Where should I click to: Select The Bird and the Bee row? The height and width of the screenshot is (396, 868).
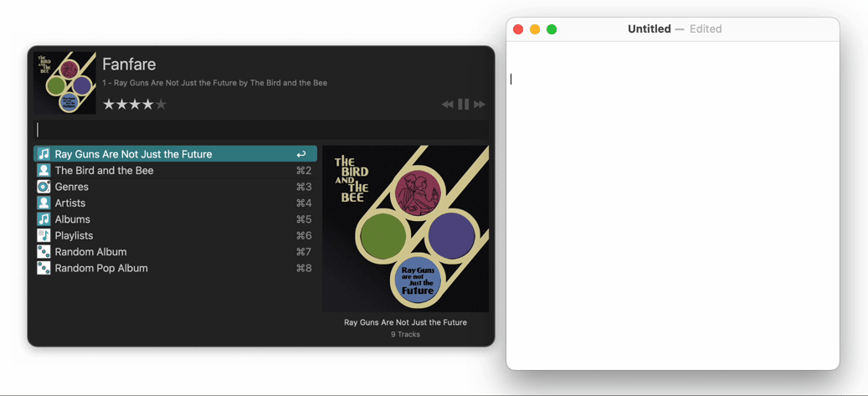(176, 170)
